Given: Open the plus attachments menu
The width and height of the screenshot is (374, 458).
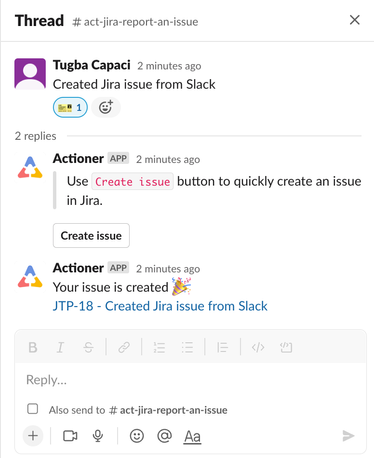Looking at the screenshot, I should click(33, 436).
